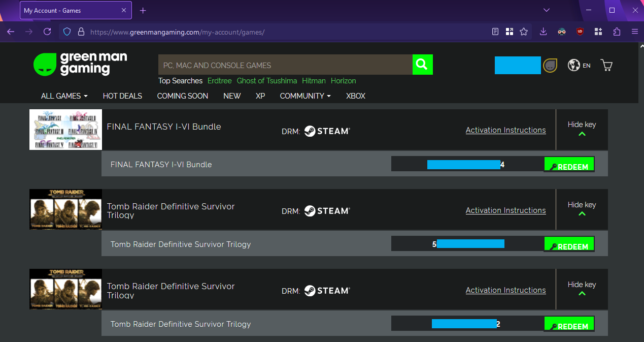The width and height of the screenshot is (644, 342).
Task: Bookmark this page with star icon
Action: click(524, 32)
